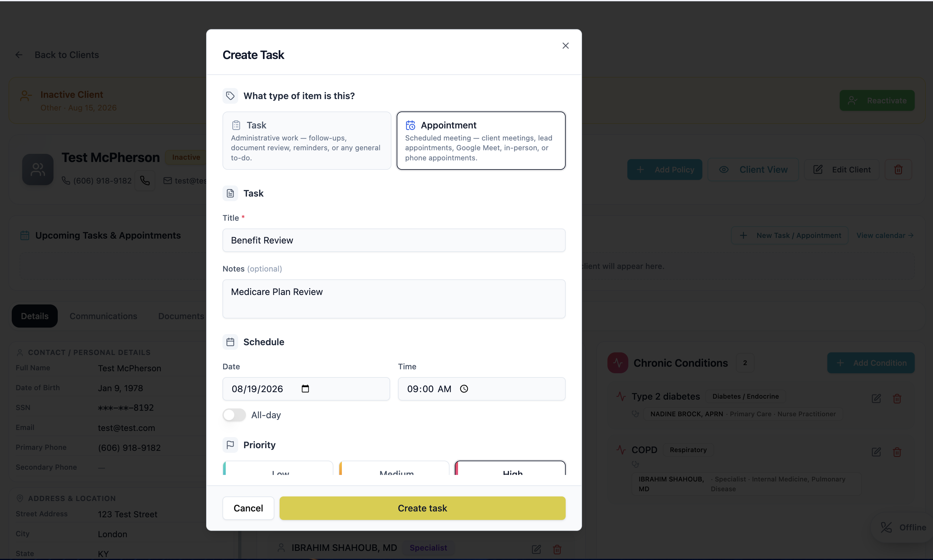Switch to the Documents tab

click(x=181, y=316)
